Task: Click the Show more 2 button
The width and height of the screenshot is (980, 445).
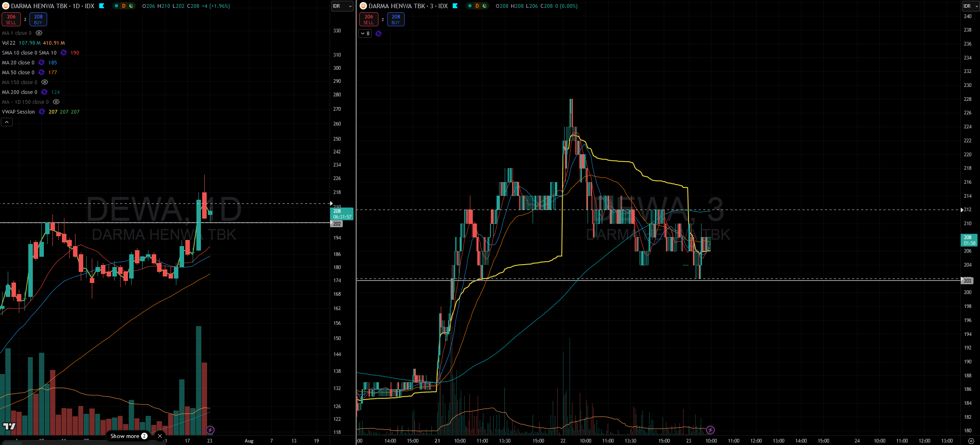Action: tap(129, 436)
